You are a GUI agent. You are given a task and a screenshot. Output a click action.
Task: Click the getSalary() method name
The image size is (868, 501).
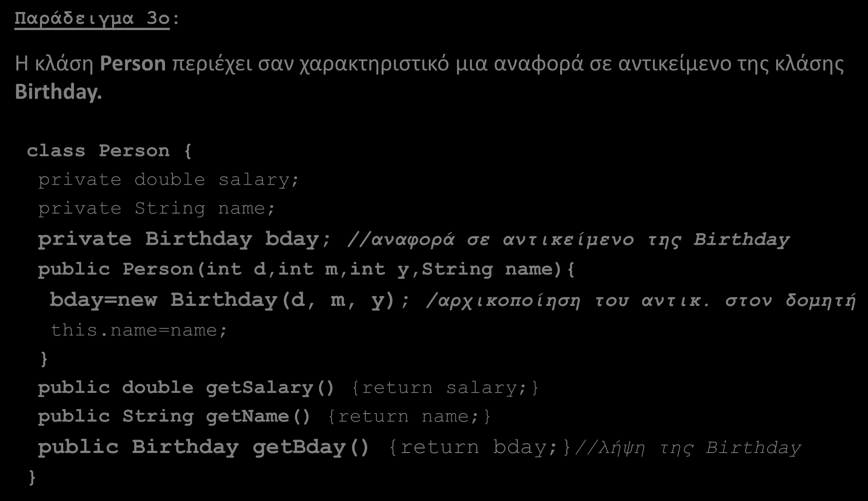(270, 388)
